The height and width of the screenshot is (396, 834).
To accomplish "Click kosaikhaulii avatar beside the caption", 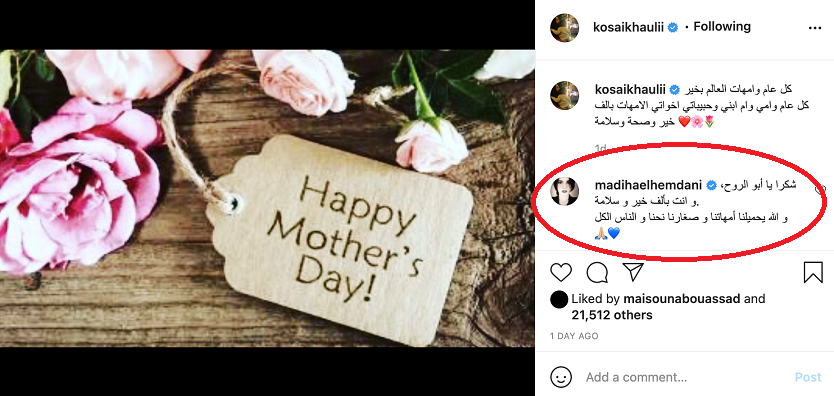I will tap(564, 96).
